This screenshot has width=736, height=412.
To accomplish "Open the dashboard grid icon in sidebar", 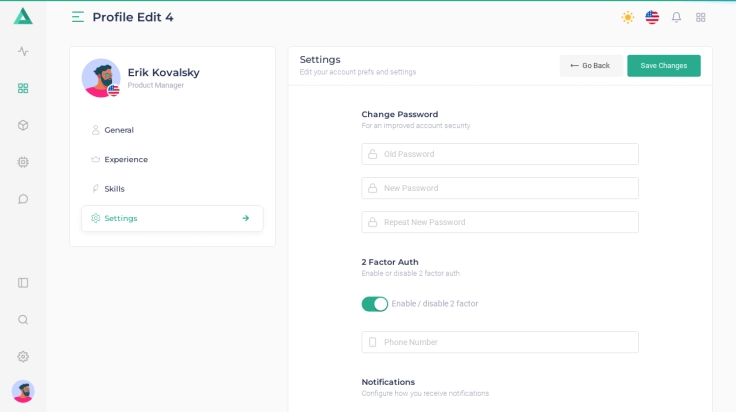I will tap(23, 88).
